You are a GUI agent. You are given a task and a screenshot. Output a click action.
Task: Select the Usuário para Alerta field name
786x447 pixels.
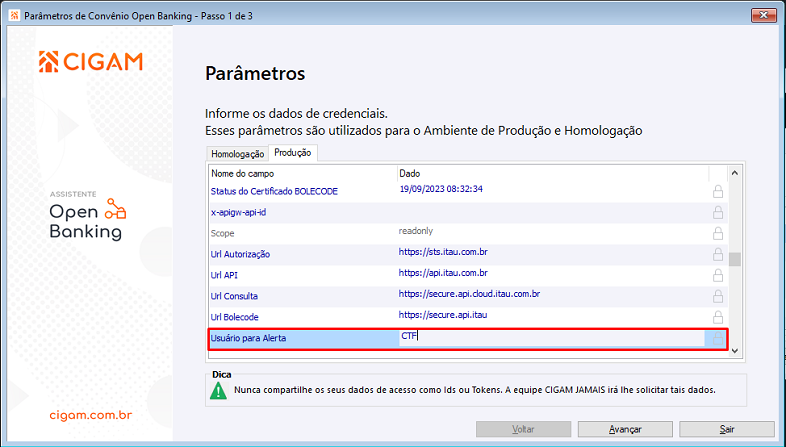click(x=248, y=338)
